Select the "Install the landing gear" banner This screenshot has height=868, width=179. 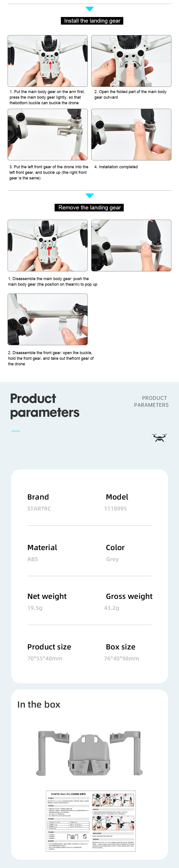92,21
